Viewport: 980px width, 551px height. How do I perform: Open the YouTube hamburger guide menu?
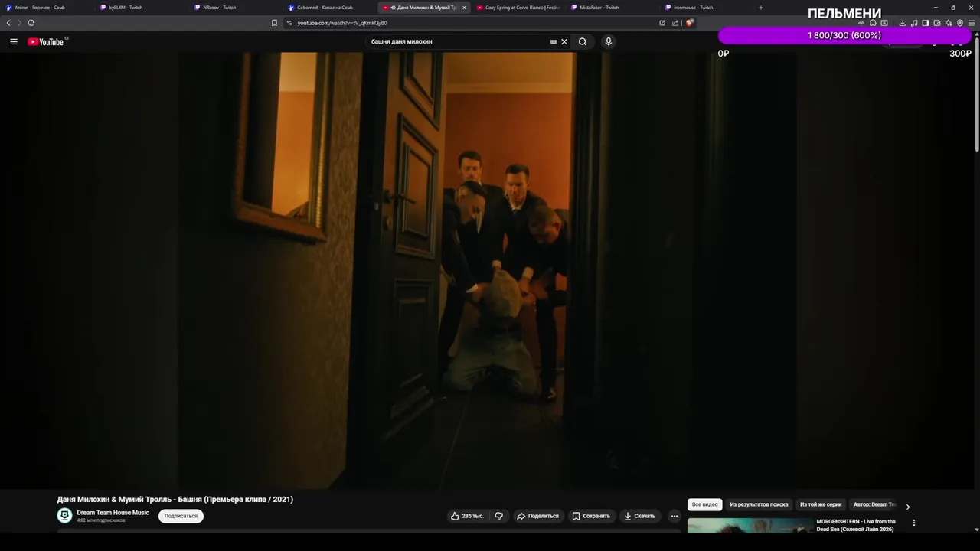pyautogui.click(x=14, y=41)
